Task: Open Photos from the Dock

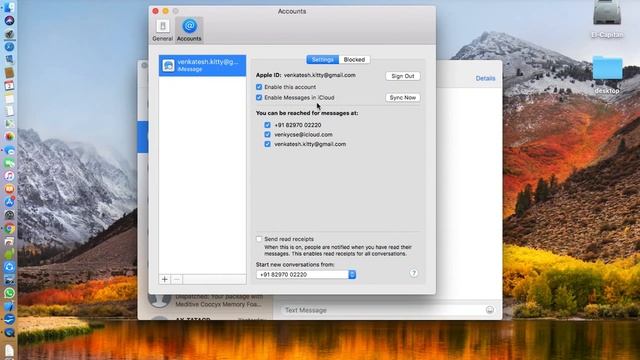Action: tap(9, 137)
